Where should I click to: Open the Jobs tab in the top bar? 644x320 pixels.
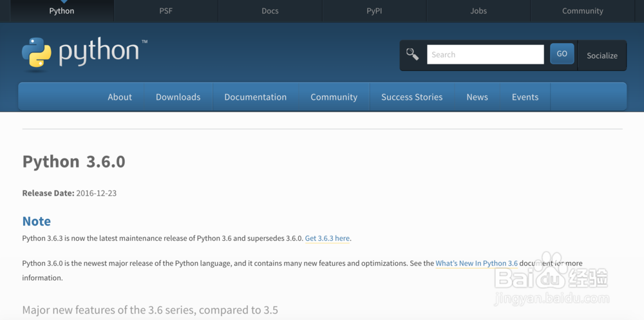[478, 11]
